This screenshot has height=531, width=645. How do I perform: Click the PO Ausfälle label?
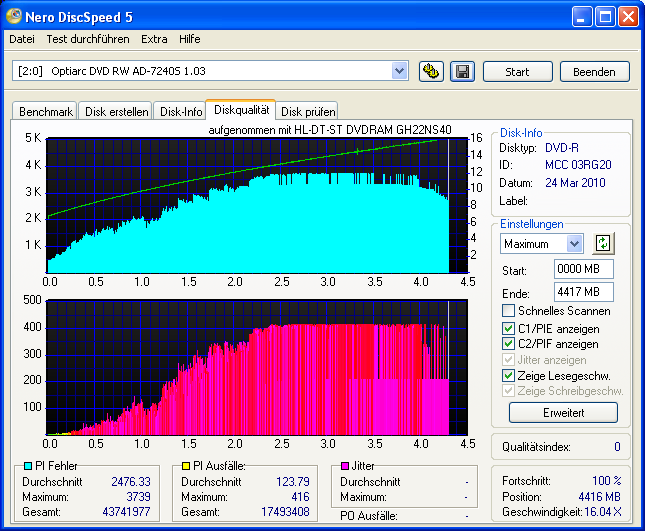pos(369,516)
